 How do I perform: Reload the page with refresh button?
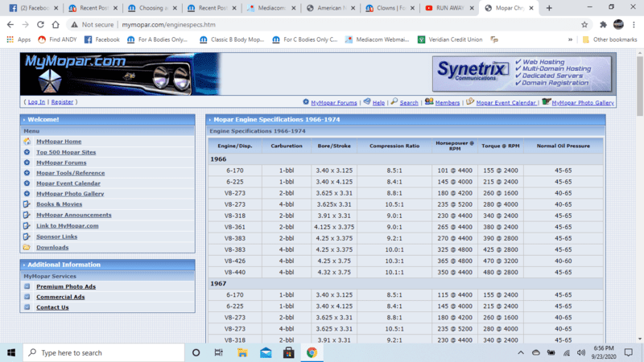(x=40, y=24)
